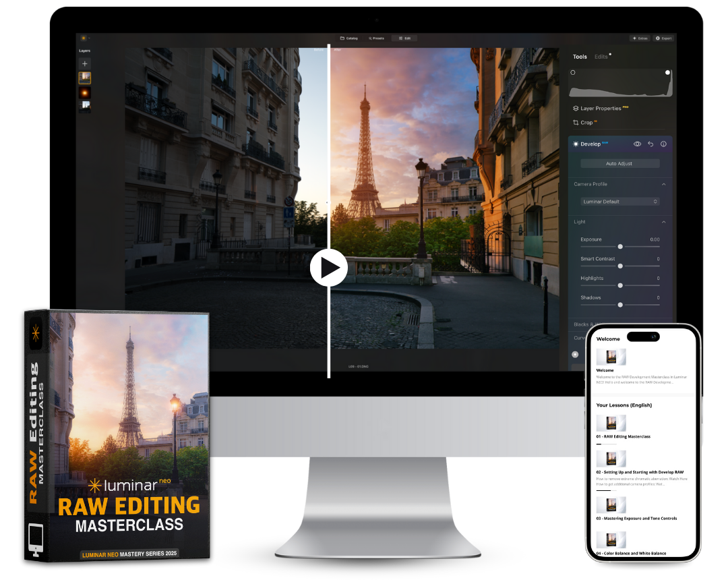The height and width of the screenshot is (584, 728).
Task: Click the Highlights slider handle
Action: tap(620, 286)
